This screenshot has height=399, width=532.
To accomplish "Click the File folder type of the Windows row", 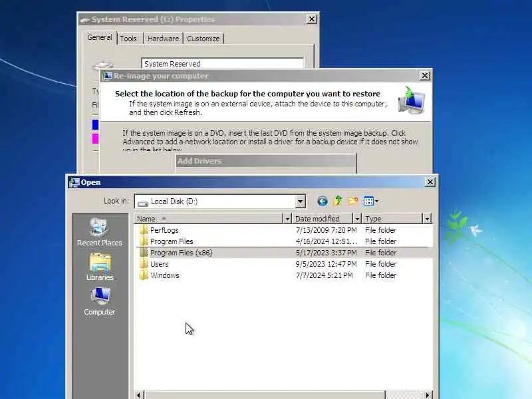I will pos(380,275).
